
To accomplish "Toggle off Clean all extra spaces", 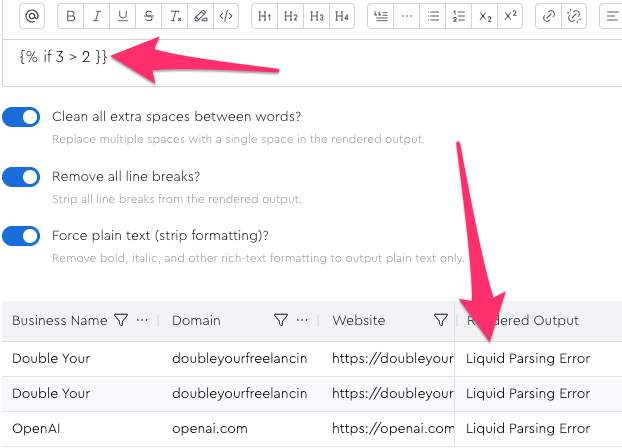I will pyautogui.click(x=22, y=117).
